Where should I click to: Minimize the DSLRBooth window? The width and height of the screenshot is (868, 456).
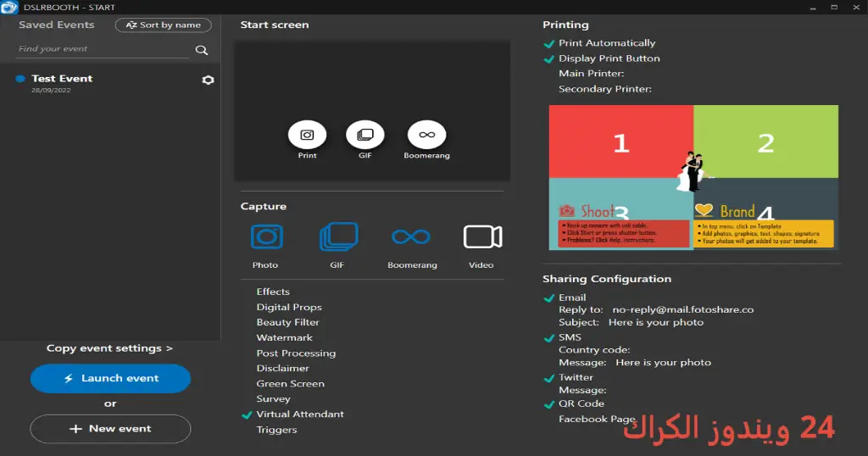(813, 7)
